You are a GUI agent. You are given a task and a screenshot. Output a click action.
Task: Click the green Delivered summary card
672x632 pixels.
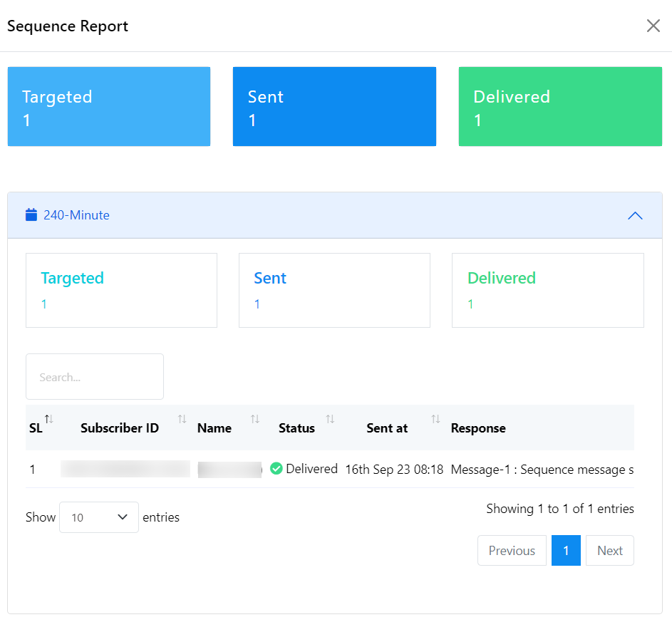(x=560, y=107)
